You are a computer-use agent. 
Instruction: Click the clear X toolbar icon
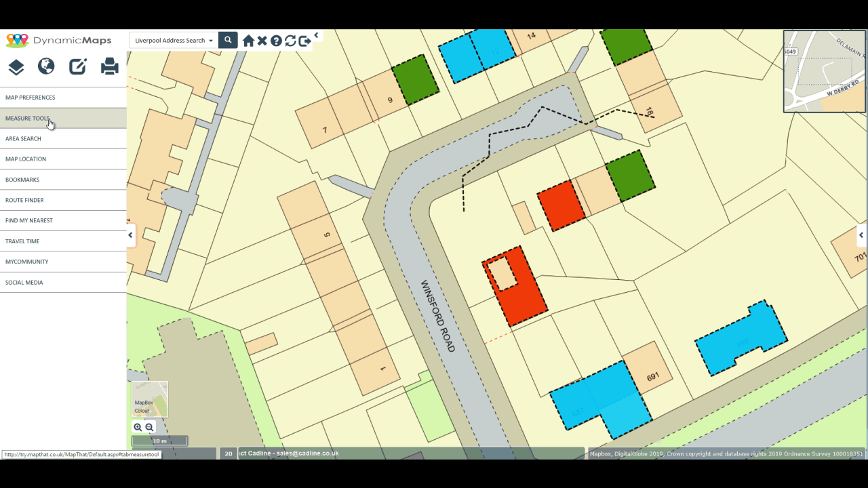[262, 41]
